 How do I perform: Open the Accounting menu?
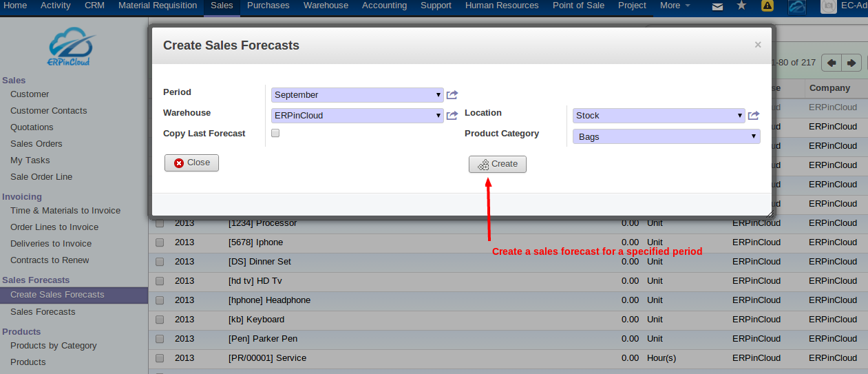tap(384, 6)
